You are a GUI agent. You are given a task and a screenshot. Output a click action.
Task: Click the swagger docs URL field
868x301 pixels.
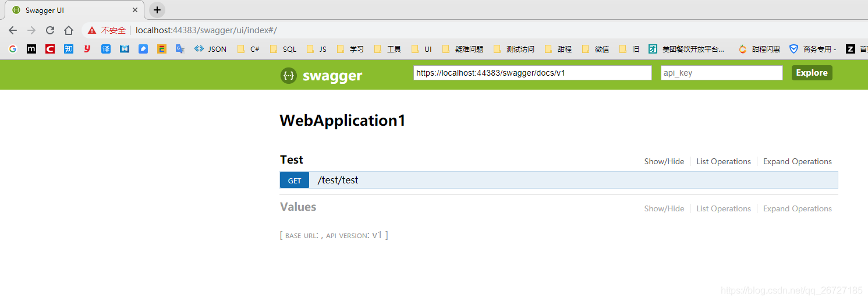[x=533, y=73]
